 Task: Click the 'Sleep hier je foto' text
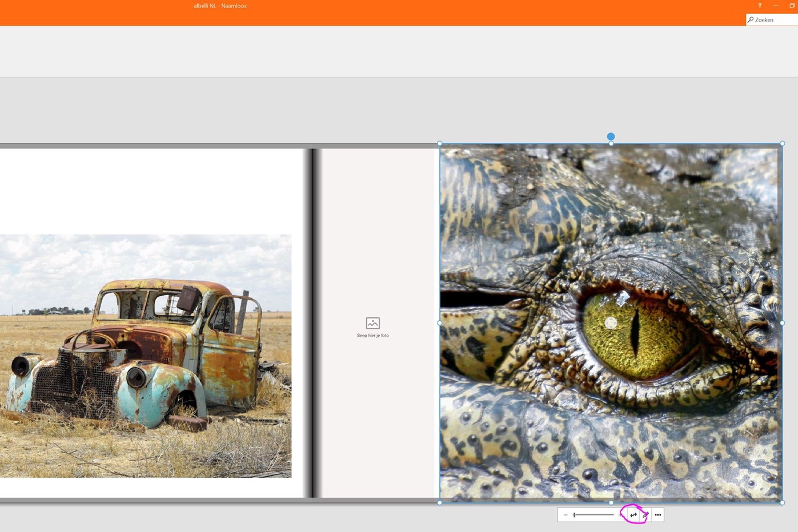pyautogui.click(x=372, y=336)
